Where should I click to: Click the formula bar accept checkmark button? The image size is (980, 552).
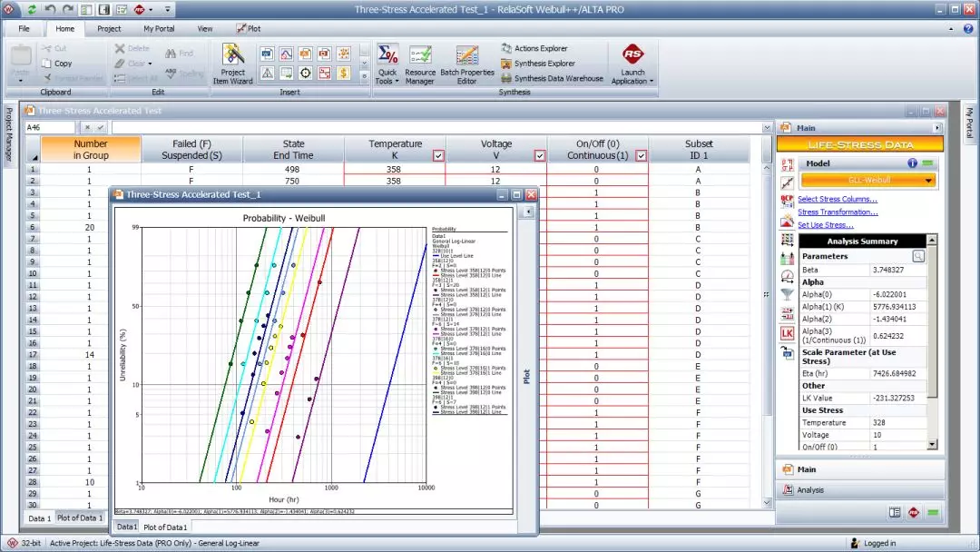coord(100,127)
